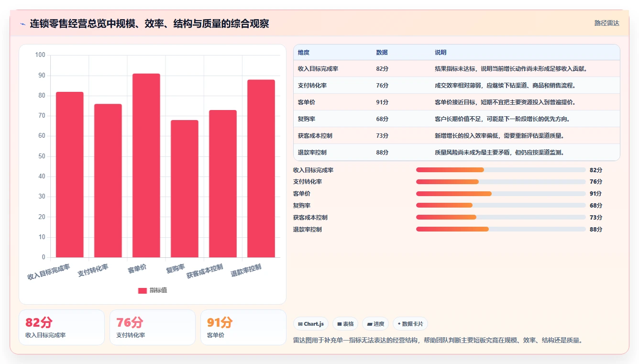The image size is (639, 364).
Task: Open the 76分 支付转化率 summary card
Action: [153, 327]
